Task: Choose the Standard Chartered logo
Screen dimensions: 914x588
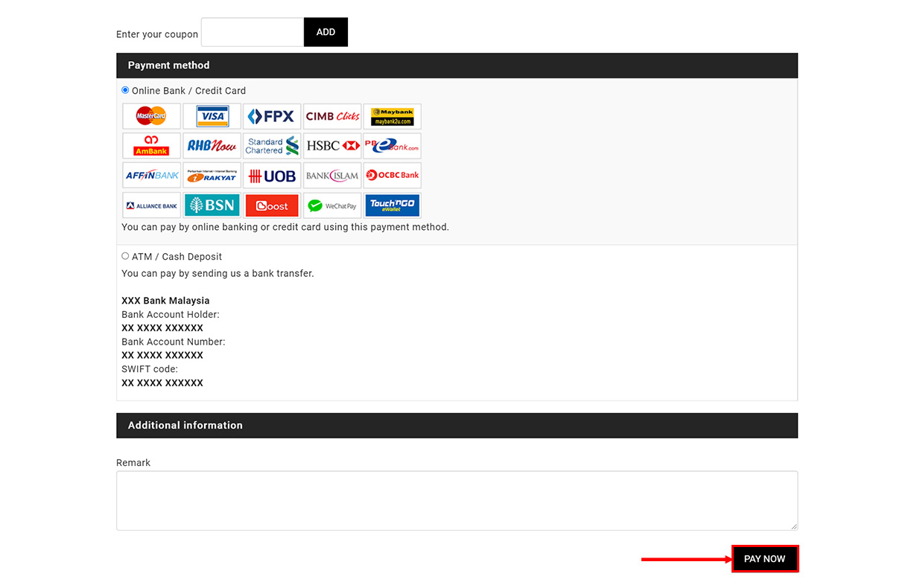Action: tap(272, 146)
